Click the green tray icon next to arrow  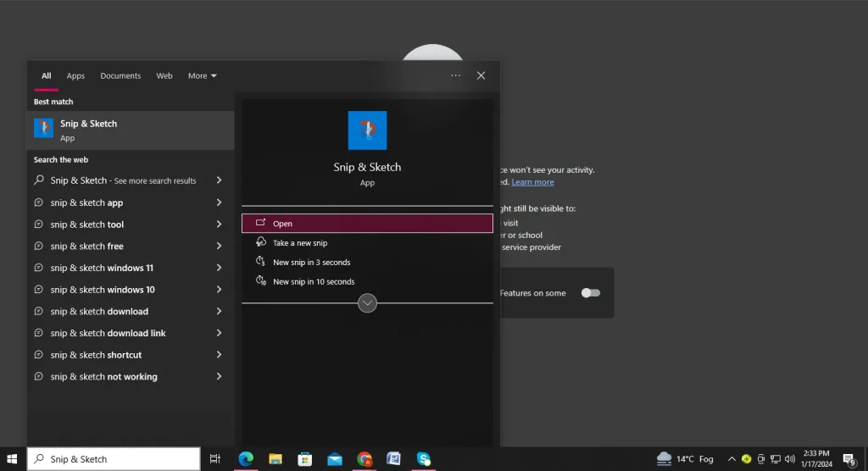click(746, 459)
